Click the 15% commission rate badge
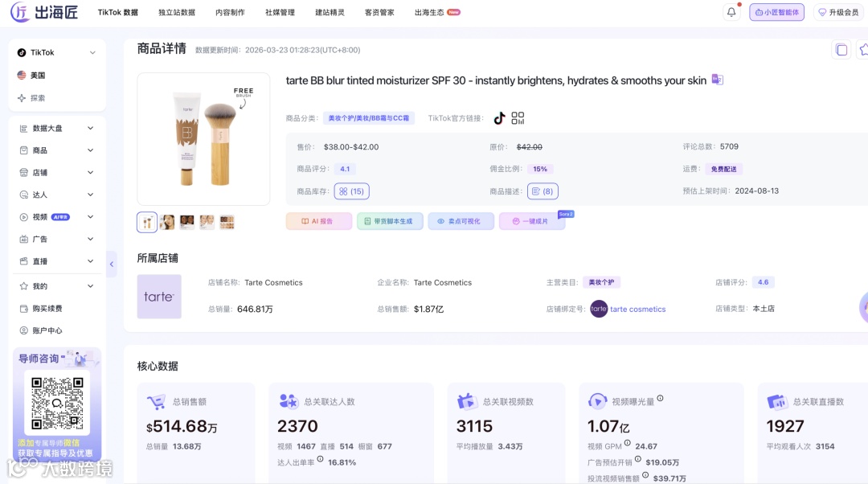 (x=540, y=169)
